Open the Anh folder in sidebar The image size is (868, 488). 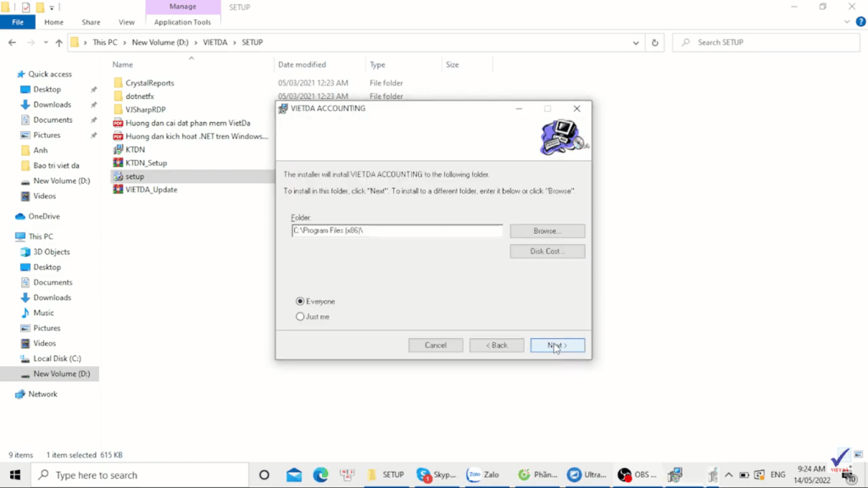click(x=41, y=150)
